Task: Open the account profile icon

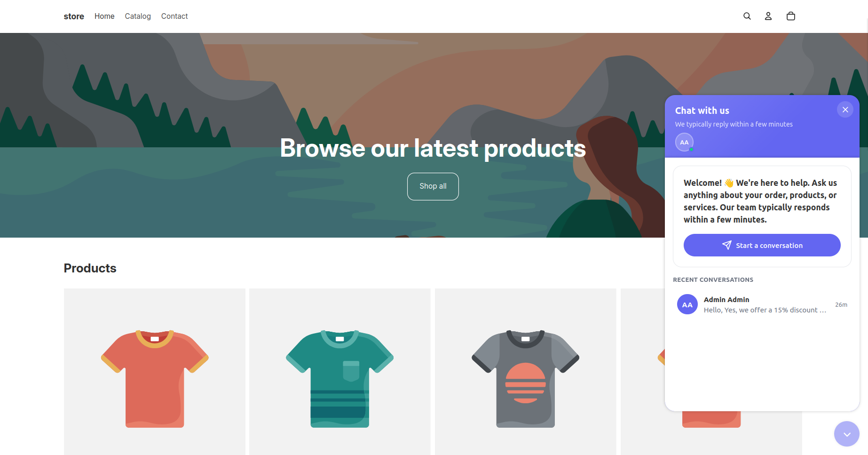Action: [x=768, y=16]
